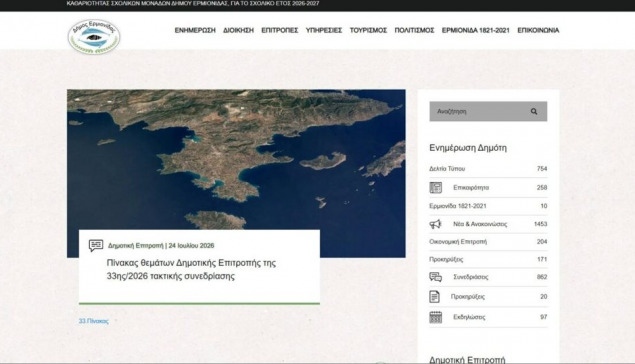635x364 pixels.
Task: Open the ΥΠΗΡΕΣΙΕΣ menu
Action: click(324, 30)
